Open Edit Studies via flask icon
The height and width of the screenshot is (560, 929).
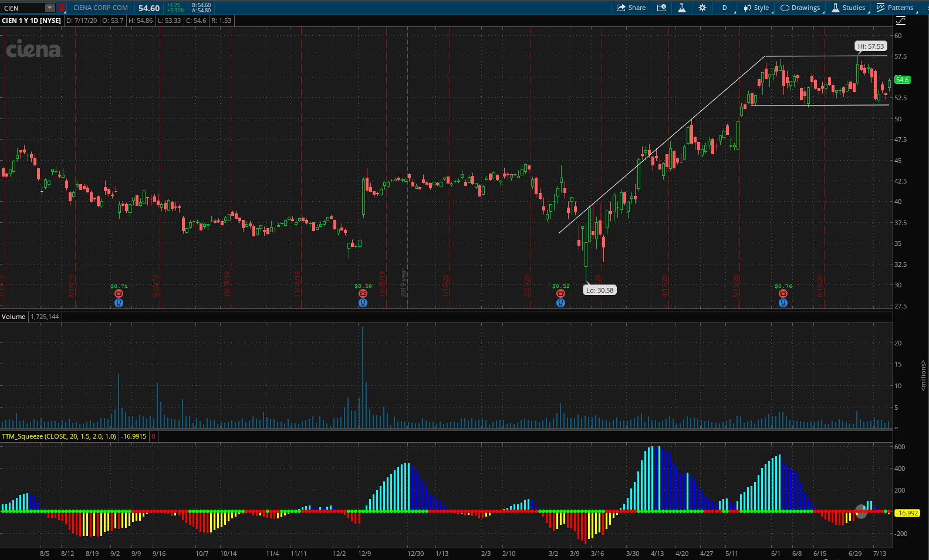pos(682,8)
